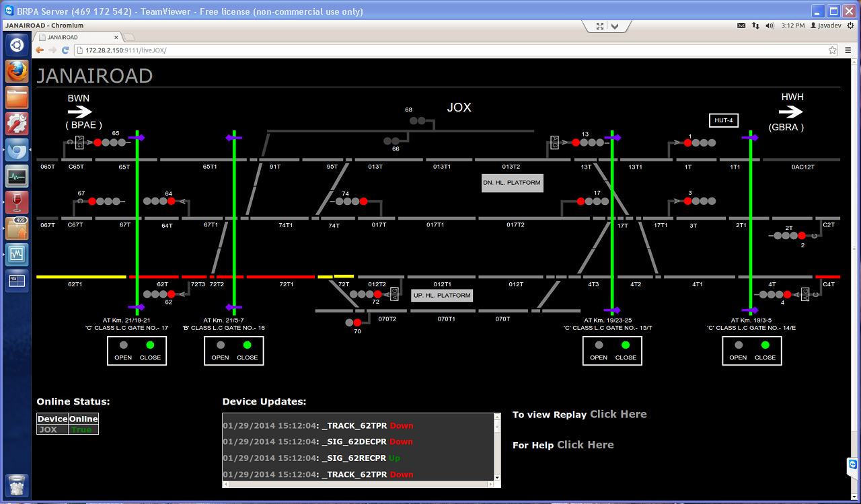Expand the TeamViewer toolbar chevron

(x=615, y=26)
